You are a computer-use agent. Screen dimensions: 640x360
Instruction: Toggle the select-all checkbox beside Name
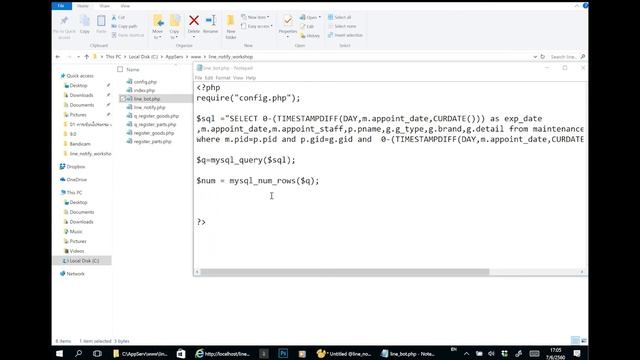[x=120, y=69]
